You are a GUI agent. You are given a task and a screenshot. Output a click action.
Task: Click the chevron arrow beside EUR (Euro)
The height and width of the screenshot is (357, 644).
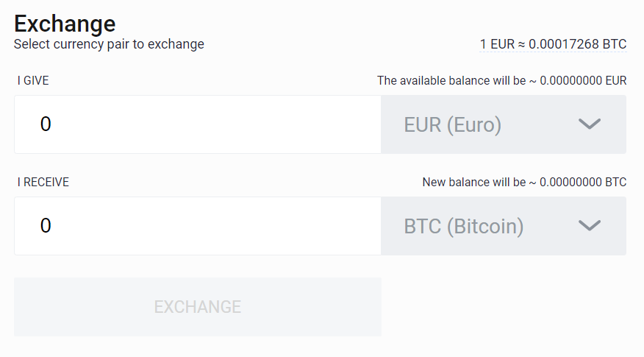tap(590, 124)
